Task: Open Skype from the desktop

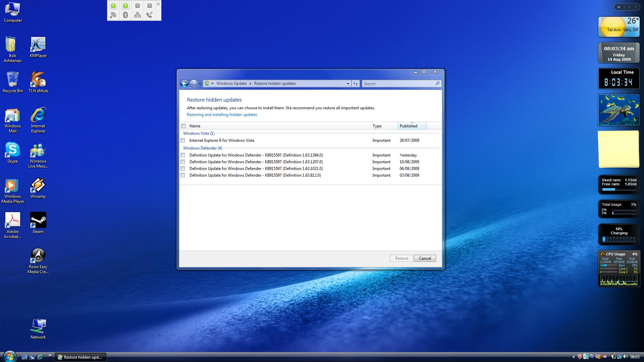Action: [13, 153]
